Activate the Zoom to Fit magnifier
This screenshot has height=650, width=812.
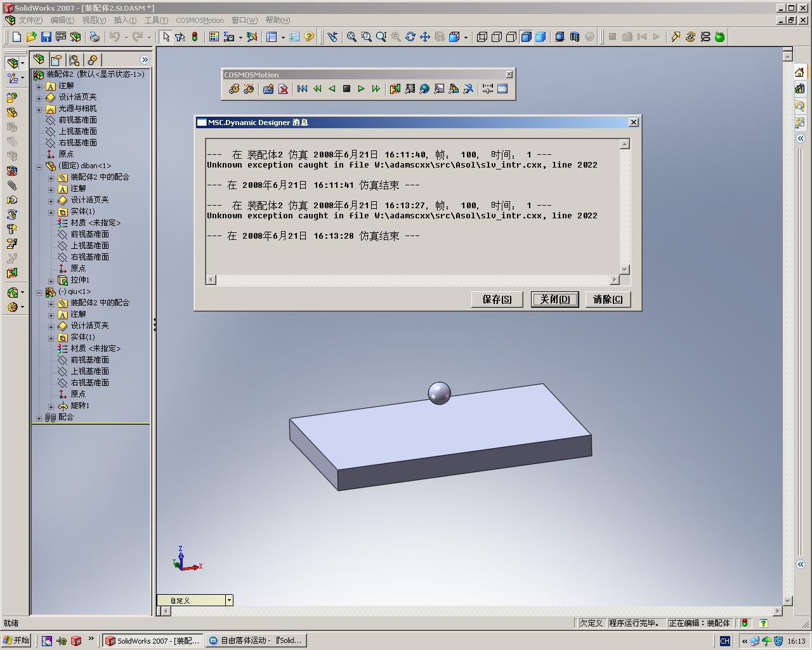click(x=351, y=37)
